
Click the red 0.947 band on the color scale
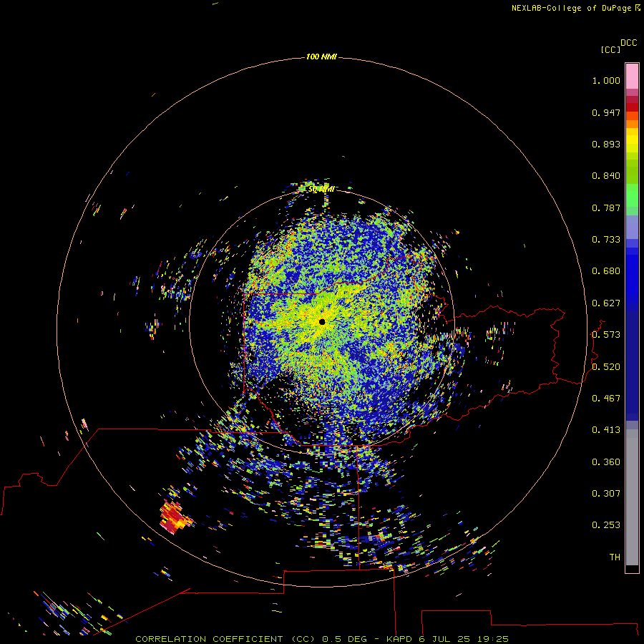(x=632, y=107)
